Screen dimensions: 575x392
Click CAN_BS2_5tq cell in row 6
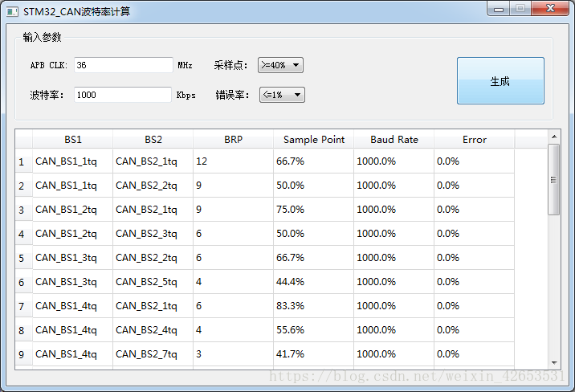coord(153,282)
